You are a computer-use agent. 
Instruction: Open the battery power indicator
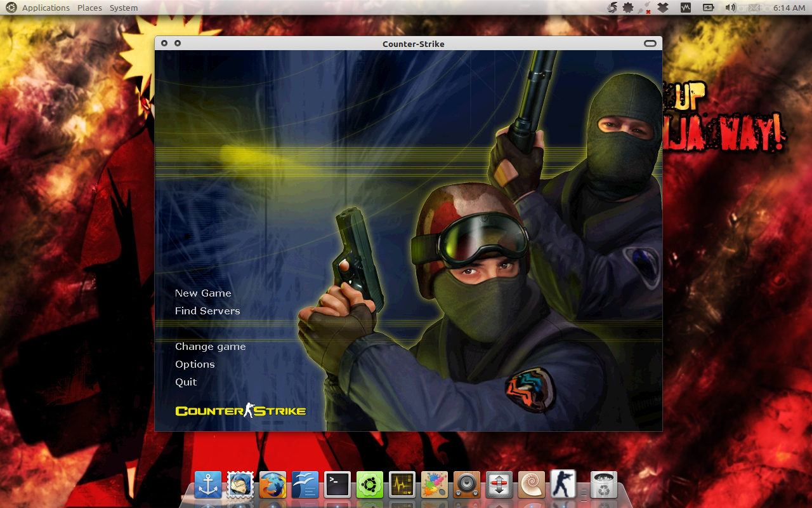[x=709, y=8]
